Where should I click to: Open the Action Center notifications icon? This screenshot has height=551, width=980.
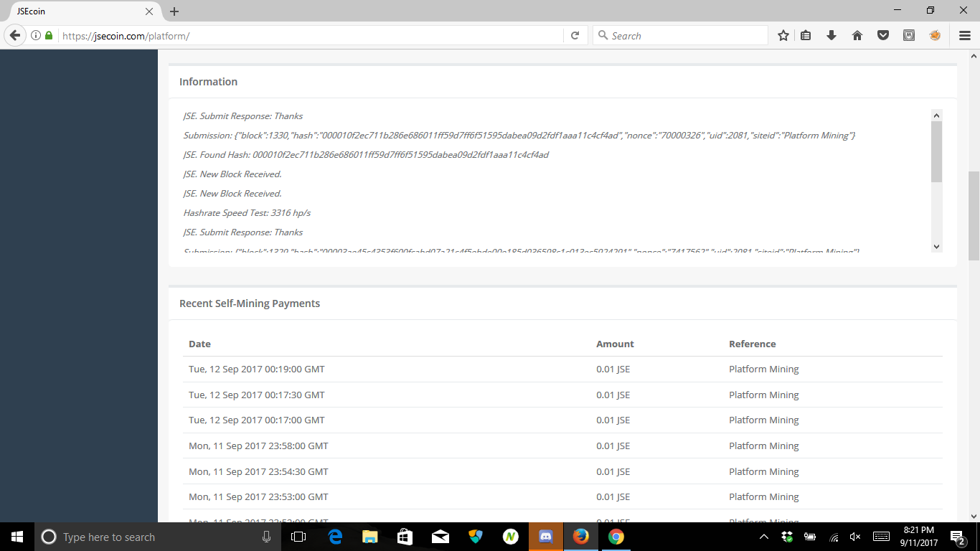pyautogui.click(x=957, y=537)
